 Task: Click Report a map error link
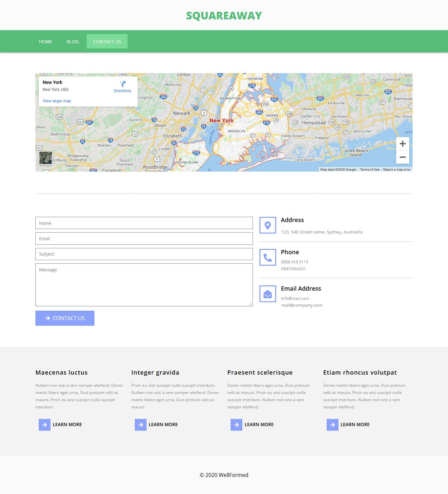(397, 170)
